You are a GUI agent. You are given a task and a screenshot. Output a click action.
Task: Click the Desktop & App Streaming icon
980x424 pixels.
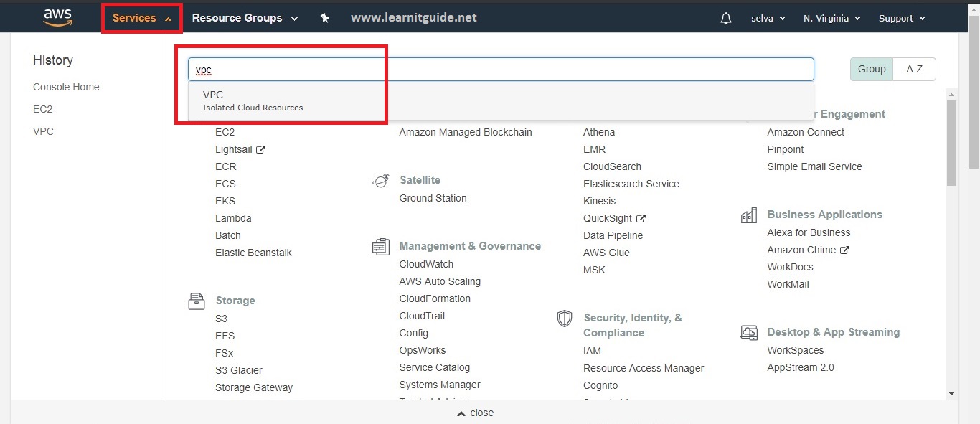(748, 332)
